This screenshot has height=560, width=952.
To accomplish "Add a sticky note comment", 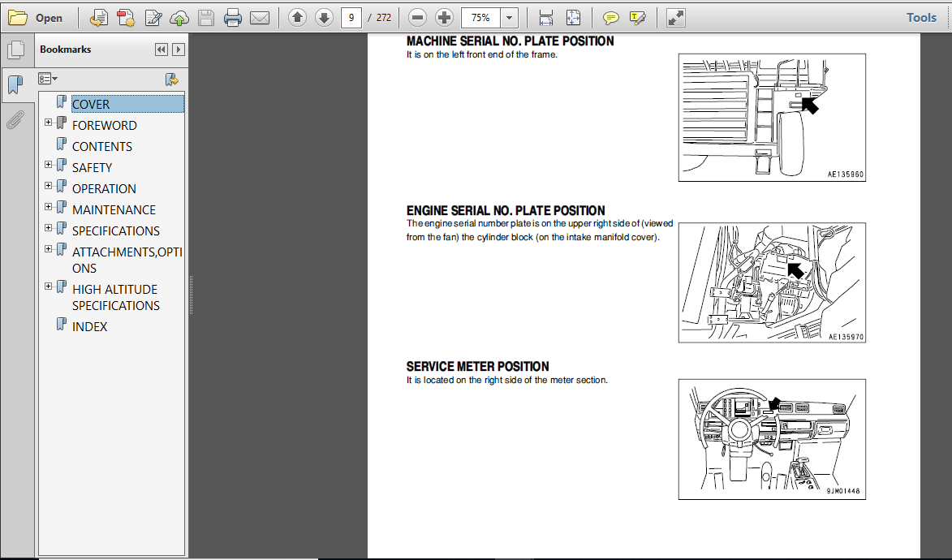I will [610, 18].
